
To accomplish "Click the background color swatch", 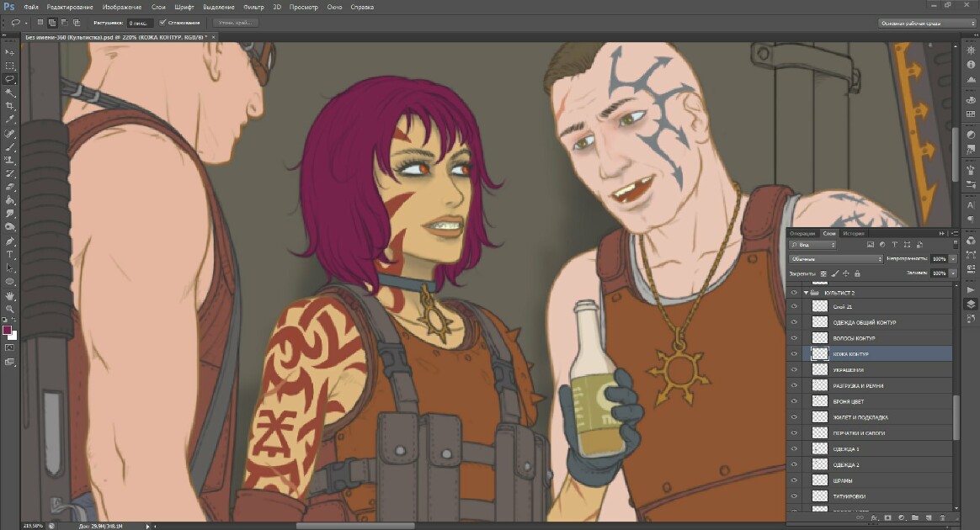I will pos(13,336).
